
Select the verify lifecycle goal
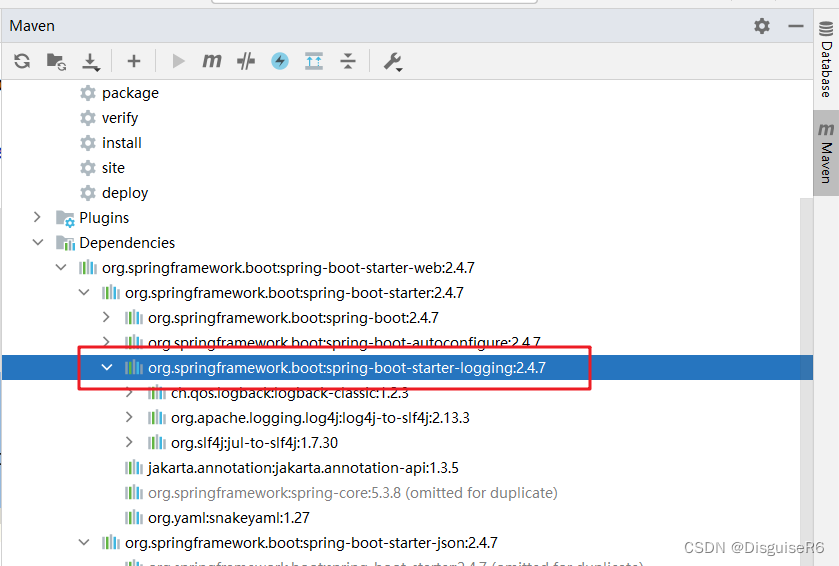click(120, 118)
